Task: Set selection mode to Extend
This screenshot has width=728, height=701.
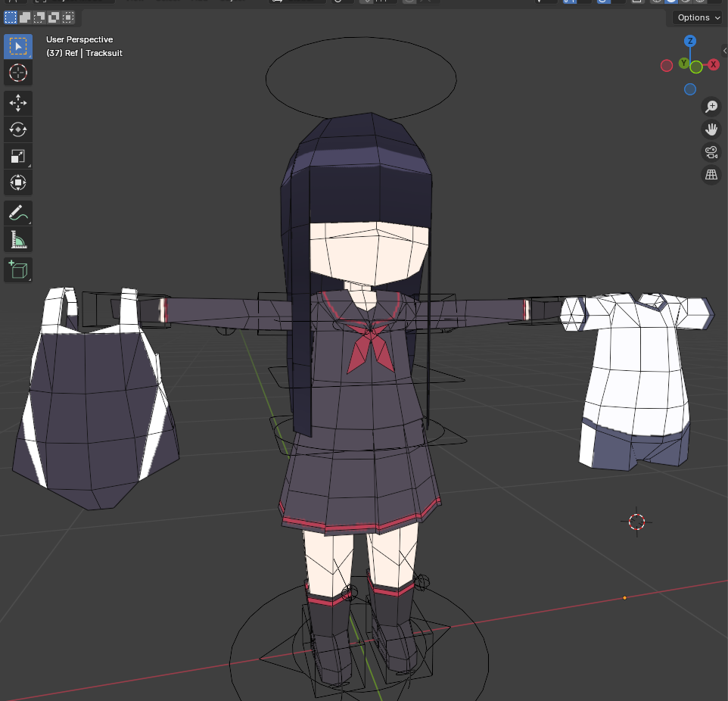Action: tap(25, 17)
